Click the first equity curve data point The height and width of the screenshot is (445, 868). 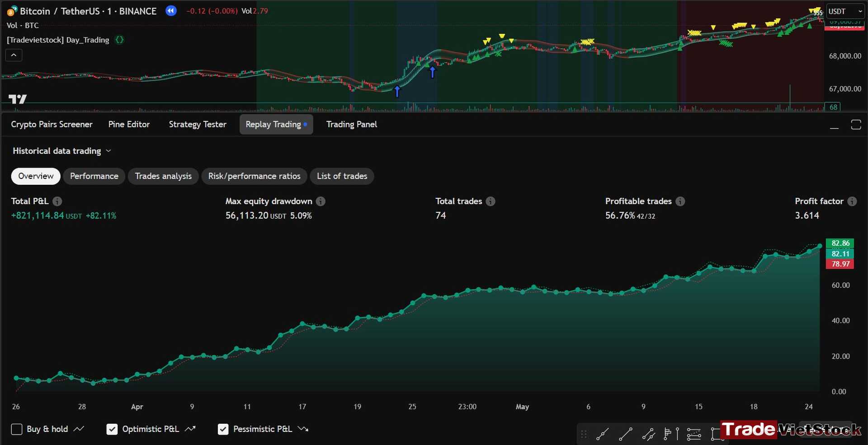[16, 378]
